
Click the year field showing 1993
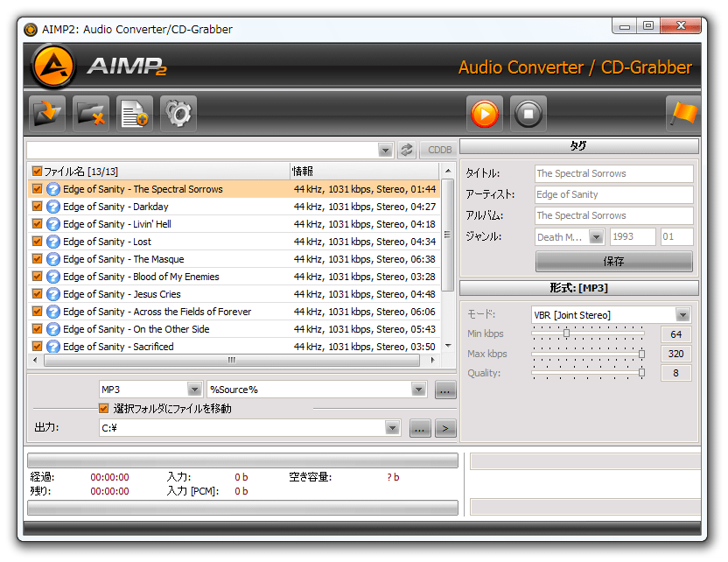(633, 237)
